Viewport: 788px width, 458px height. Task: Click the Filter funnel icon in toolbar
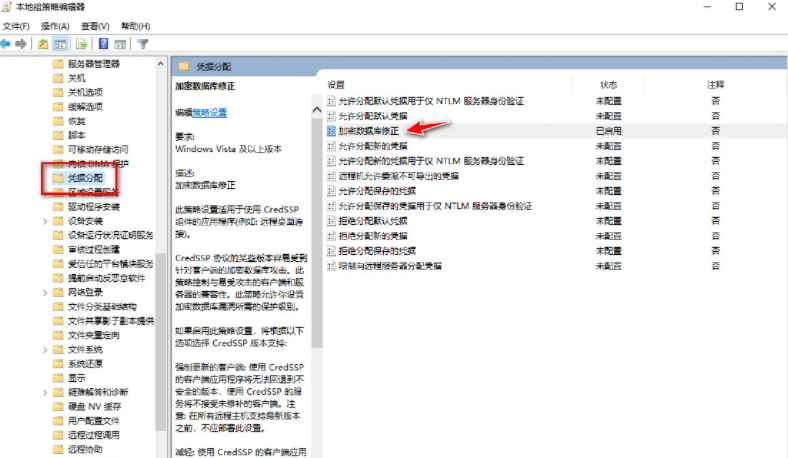coord(143,44)
